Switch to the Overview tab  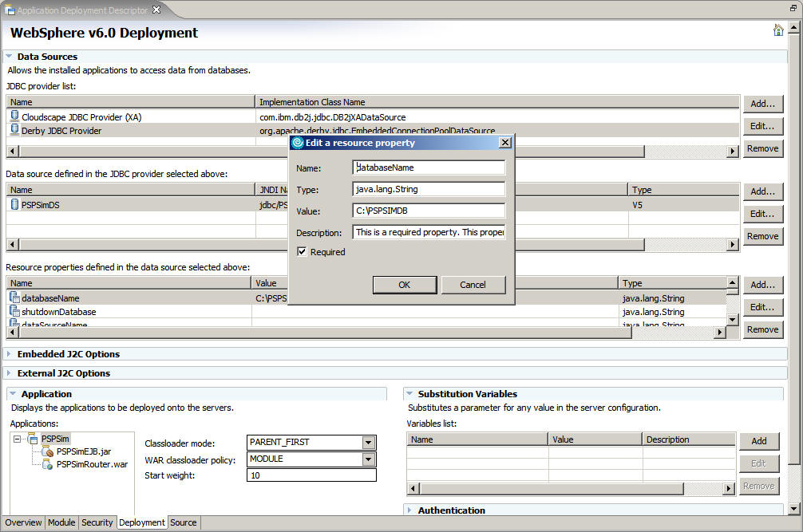[23, 522]
